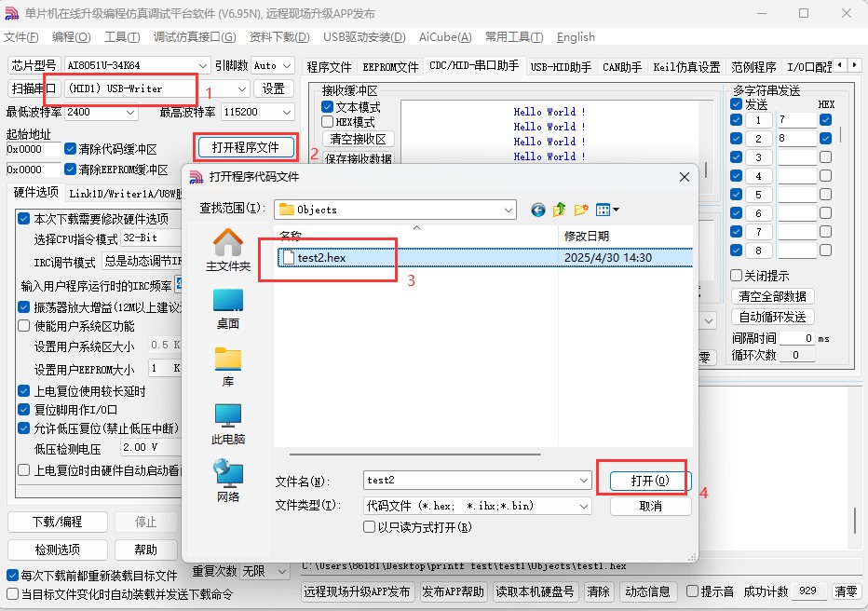Expand the 查找范围 Objects folder dropdown
The width and height of the screenshot is (868, 611).
(x=509, y=210)
